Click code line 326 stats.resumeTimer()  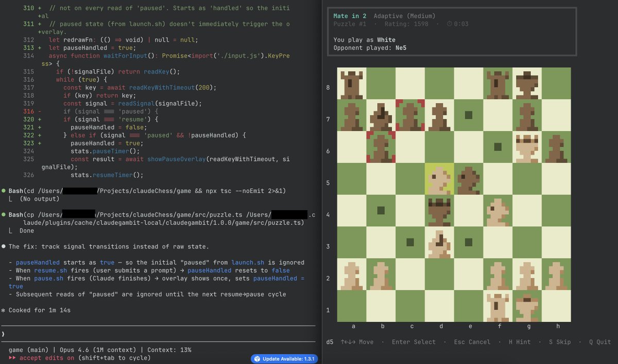(x=82, y=175)
